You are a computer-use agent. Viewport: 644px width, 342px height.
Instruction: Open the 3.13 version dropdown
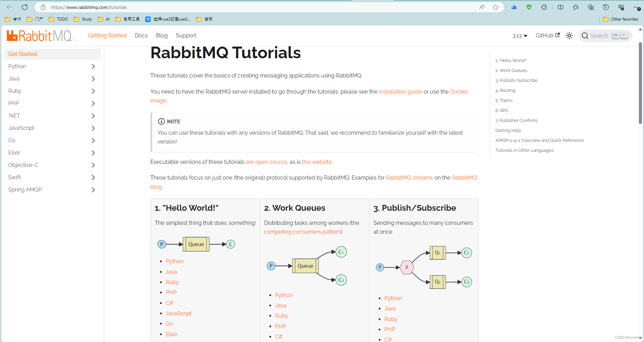click(x=520, y=35)
